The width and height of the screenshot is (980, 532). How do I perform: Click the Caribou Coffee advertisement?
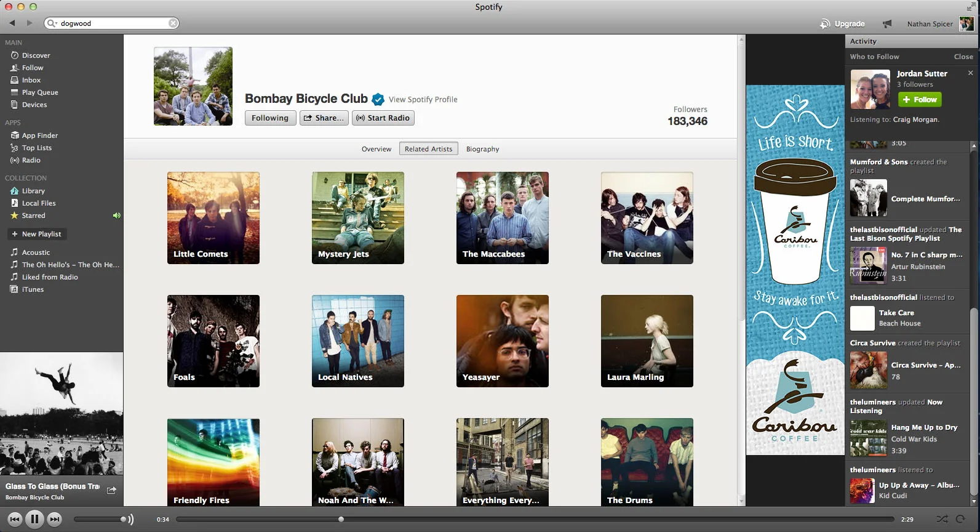[795, 270]
